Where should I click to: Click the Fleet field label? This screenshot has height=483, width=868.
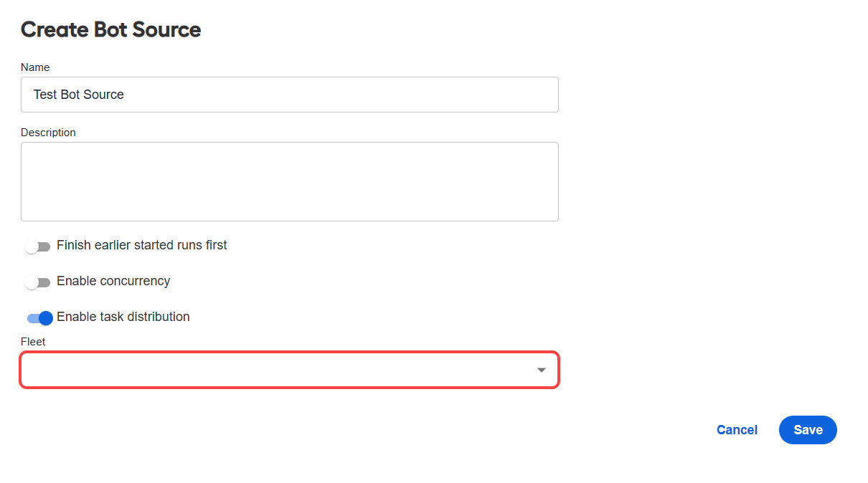33,342
